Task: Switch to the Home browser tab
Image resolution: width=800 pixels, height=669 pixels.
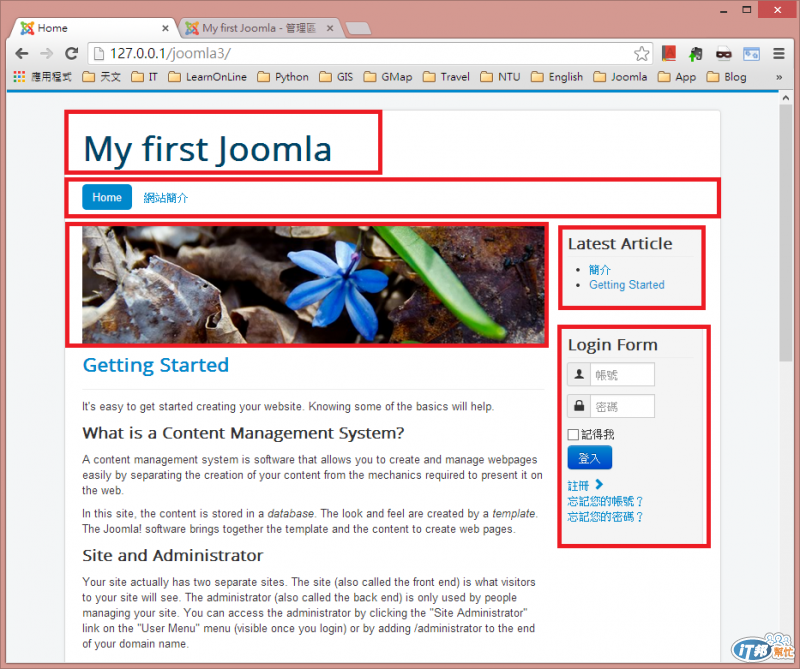Action: 92,28
